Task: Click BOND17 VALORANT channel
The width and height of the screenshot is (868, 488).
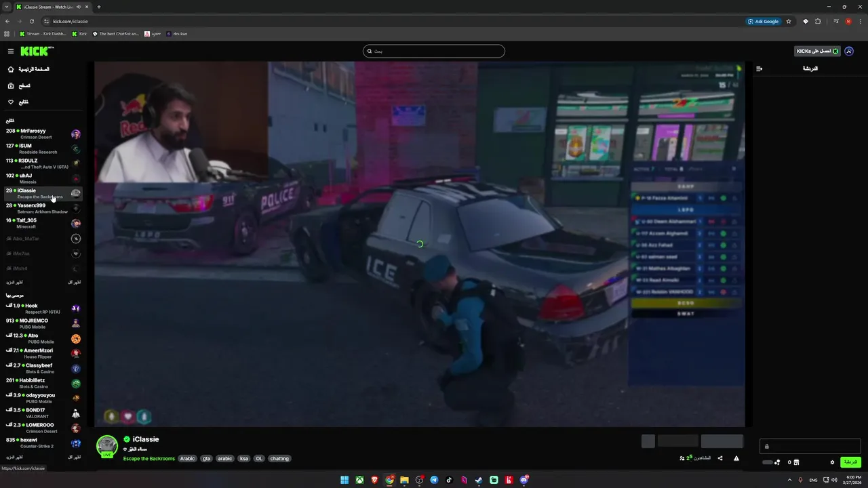Action: pos(43,413)
